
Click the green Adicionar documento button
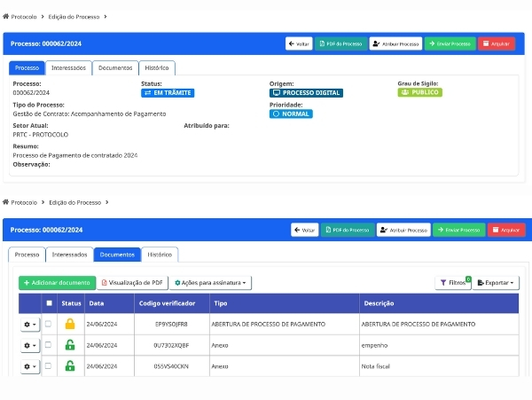(56, 283)
